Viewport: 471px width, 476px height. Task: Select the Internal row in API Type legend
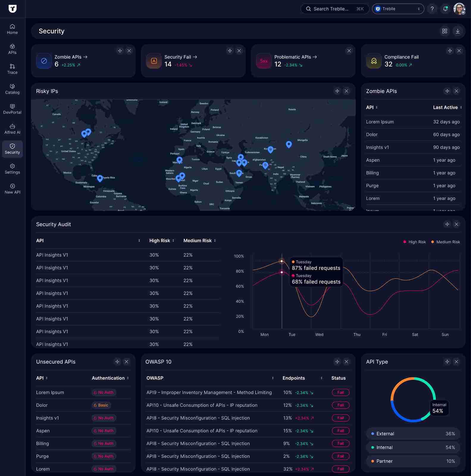(413, 447)
